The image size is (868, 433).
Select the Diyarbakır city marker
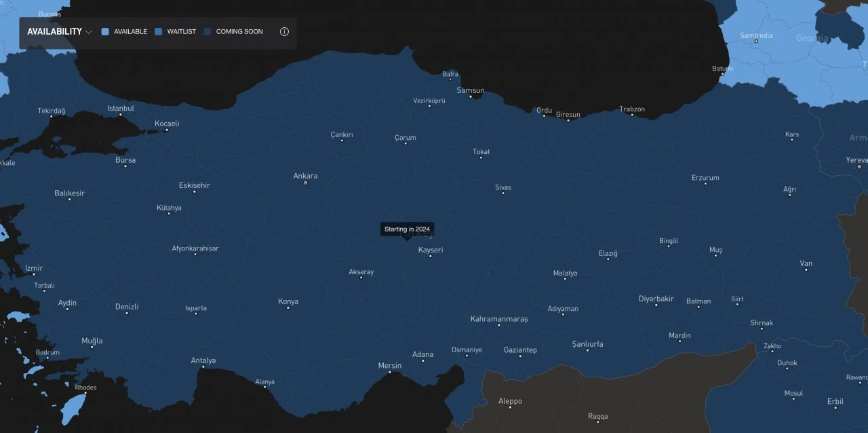click(x=656, y=305)
